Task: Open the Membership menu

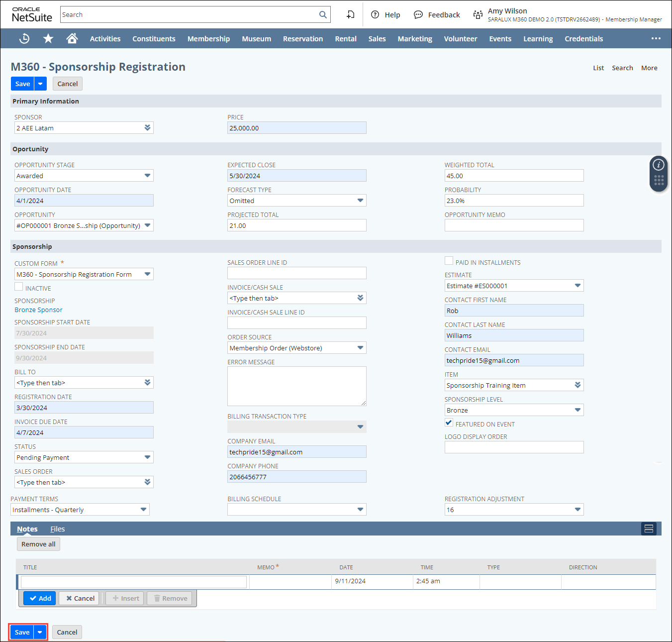Action: point(208,39)
